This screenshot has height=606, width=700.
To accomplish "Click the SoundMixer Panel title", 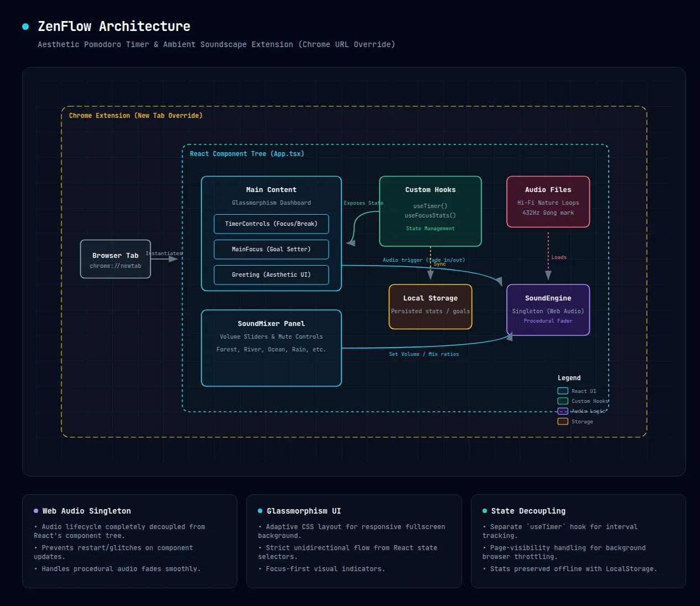I will point(271,324).
